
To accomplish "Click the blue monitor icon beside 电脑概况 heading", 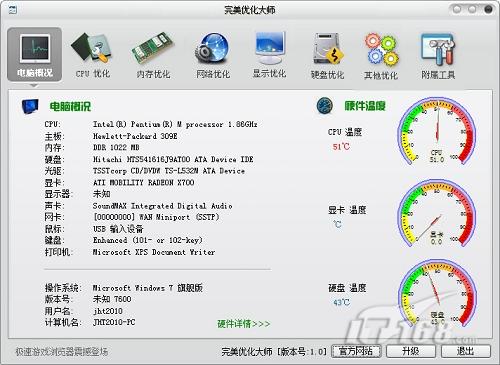I will coord(30,106).
